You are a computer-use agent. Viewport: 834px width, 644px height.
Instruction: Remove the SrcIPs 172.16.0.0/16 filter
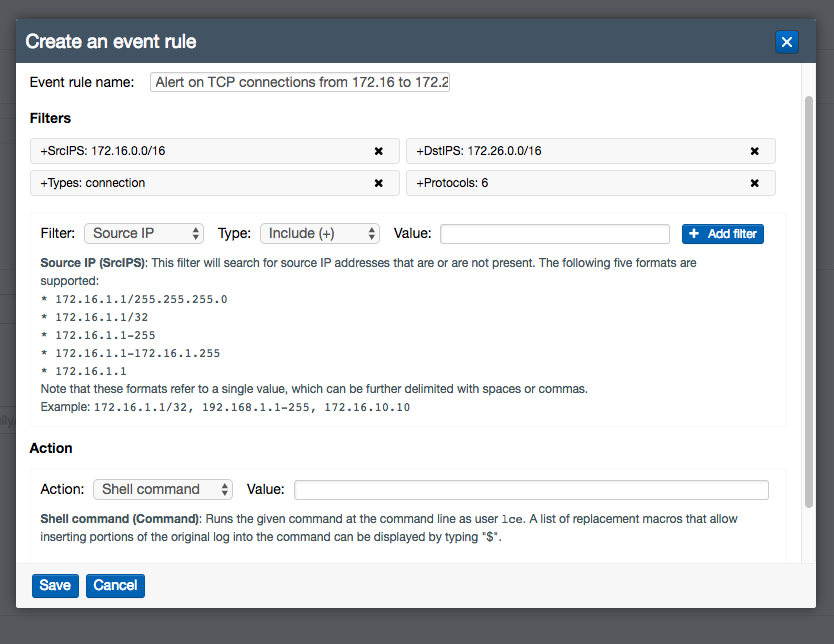[x=379, y=150]
